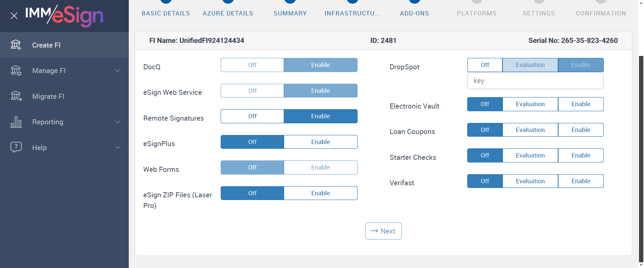Click the Reporting bar chart icon
The image size is (644, 268).
[16, 122]
